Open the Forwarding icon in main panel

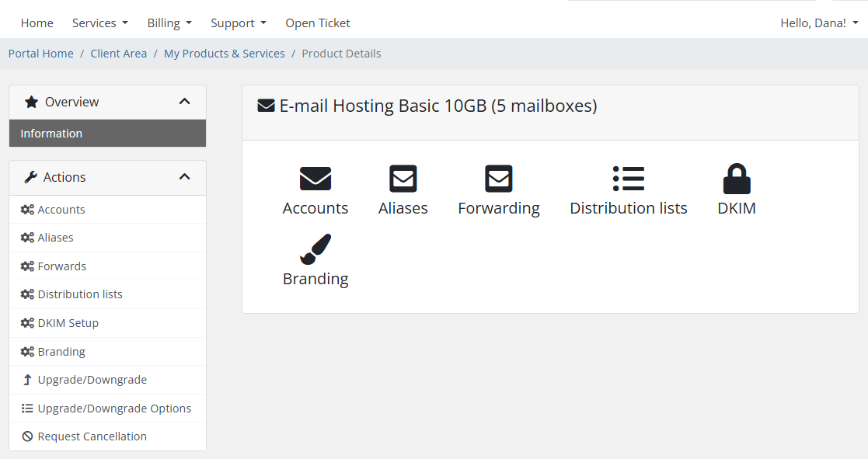tap(498, 179)
